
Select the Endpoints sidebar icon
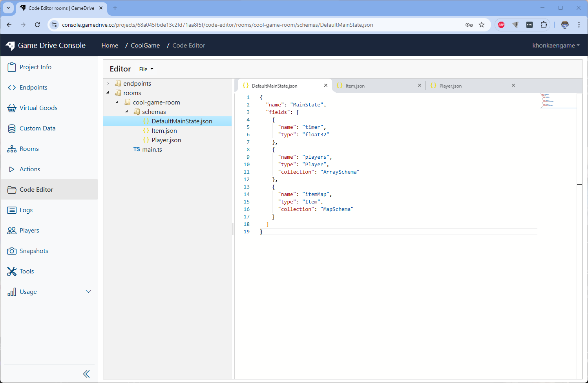click(33, 87)
